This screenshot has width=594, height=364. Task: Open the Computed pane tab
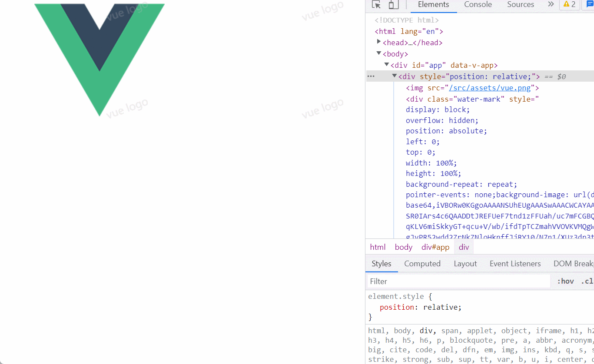[x=422, y=264]
